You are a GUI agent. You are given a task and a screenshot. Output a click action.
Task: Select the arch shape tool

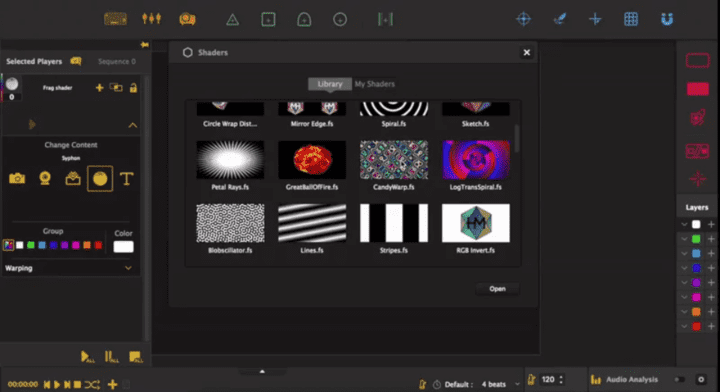point(304,20)
